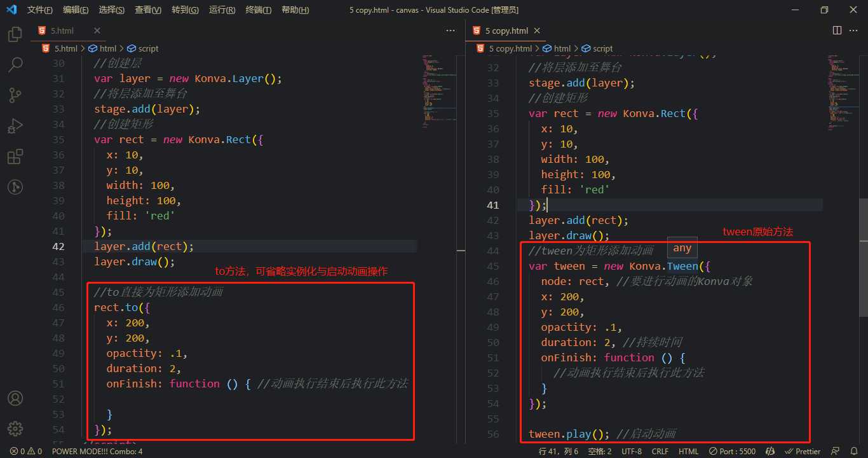
Task: Open the 查看(V) menu
Action: click(x=148, y=10)
